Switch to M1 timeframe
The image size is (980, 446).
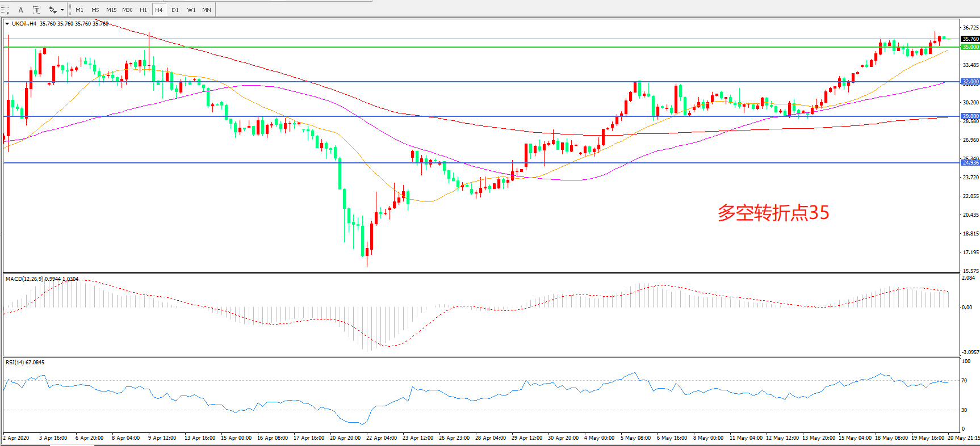click(x=79, y=10)
